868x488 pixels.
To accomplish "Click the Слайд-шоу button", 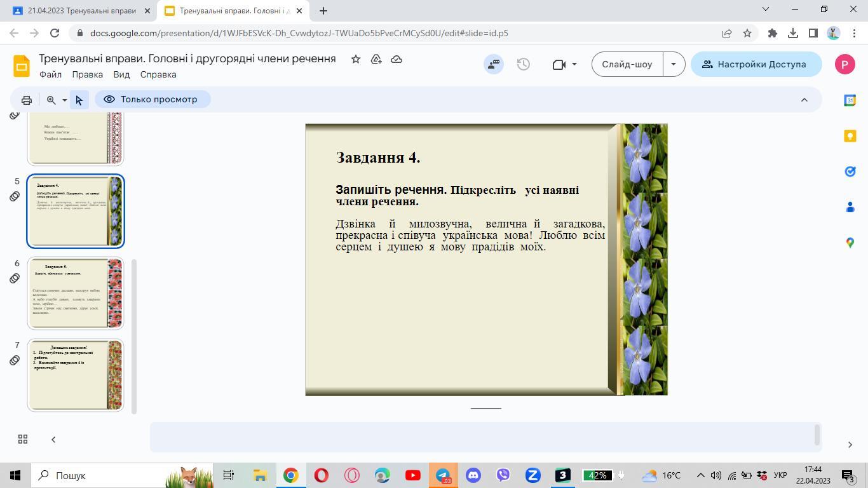I will (627, 64).
